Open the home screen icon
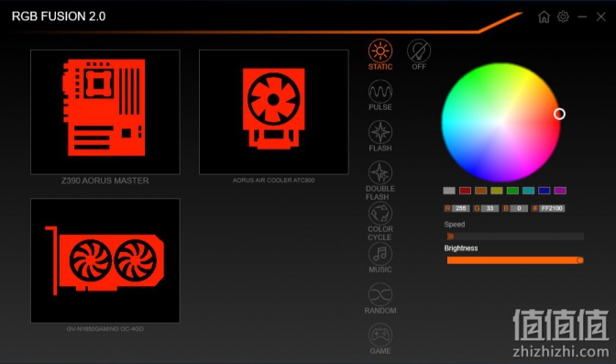The height and width of the screenshot is (364, 616). [544, 17]
